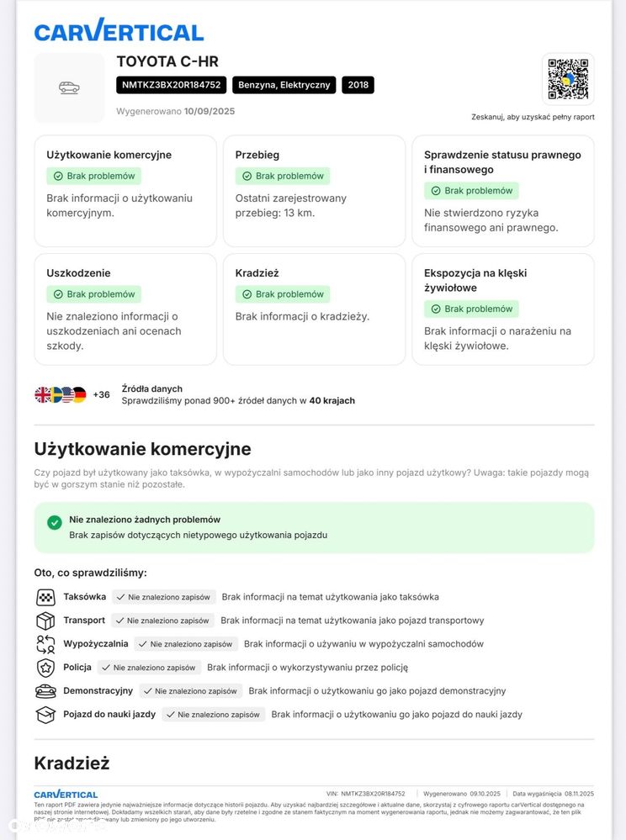Click the 'Benzyna, Elektryczny' fuel tag
The width and height of the screenshot is (626, 840).
coord(284,85)
